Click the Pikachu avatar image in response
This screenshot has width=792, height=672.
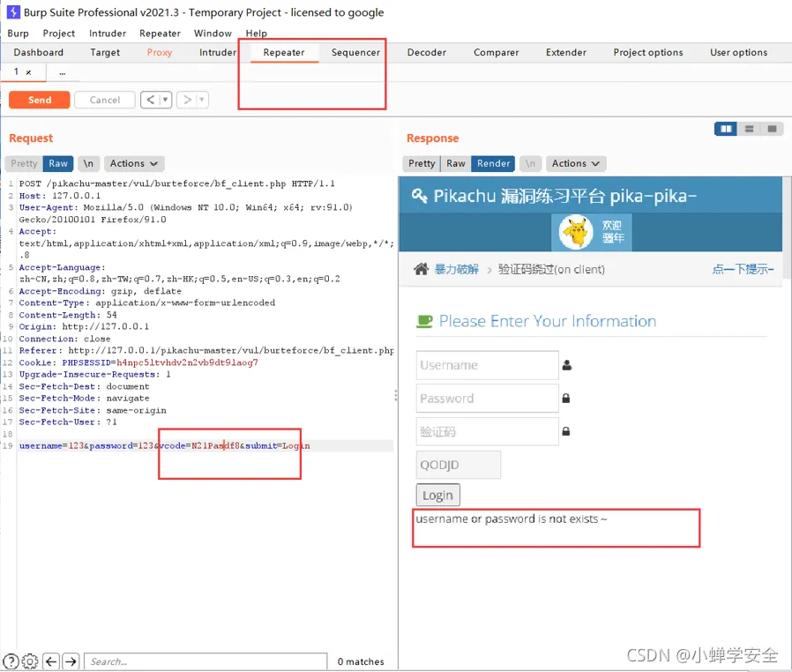[576, 232]
